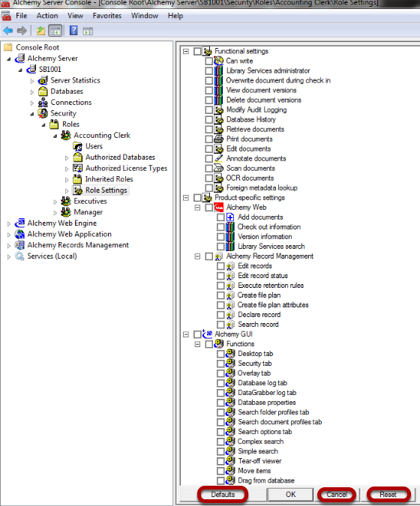Open the Window menu

click(145, 16)
